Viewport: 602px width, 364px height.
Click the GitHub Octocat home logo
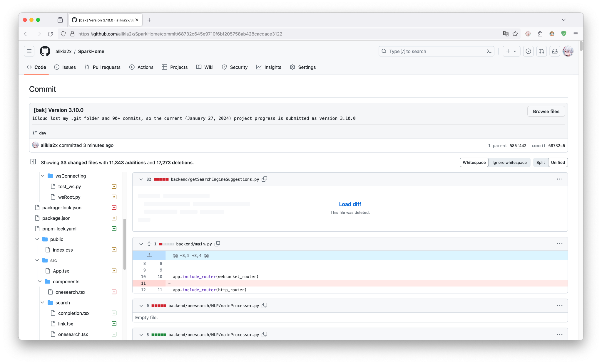45,51
